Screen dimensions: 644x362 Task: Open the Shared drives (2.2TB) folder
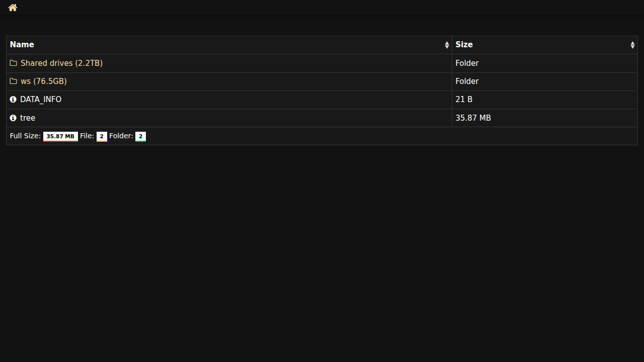coord(61,63)
